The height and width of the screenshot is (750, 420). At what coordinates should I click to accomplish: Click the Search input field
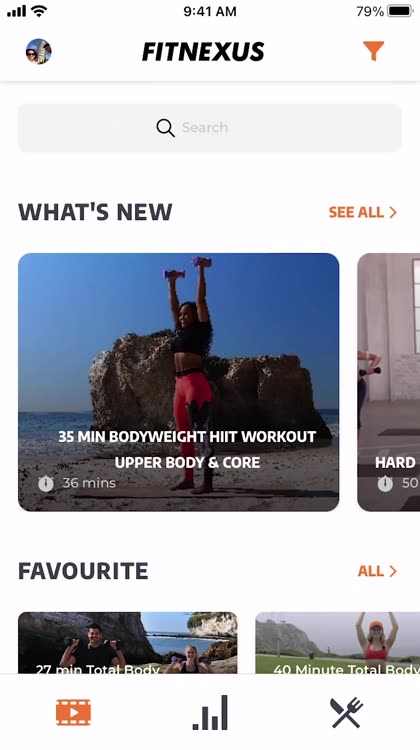210,128
